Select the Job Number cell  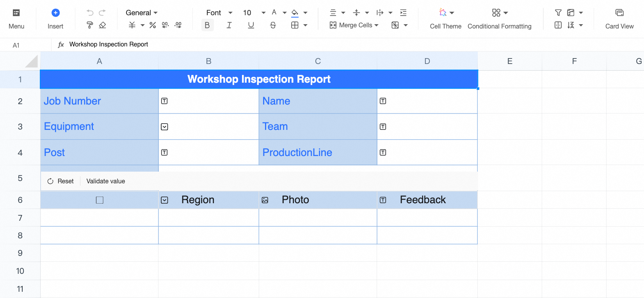[x=99, y=101]
